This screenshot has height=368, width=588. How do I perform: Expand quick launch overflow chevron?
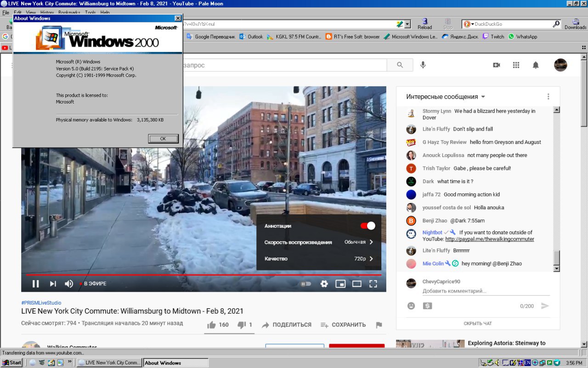[70, 362]
